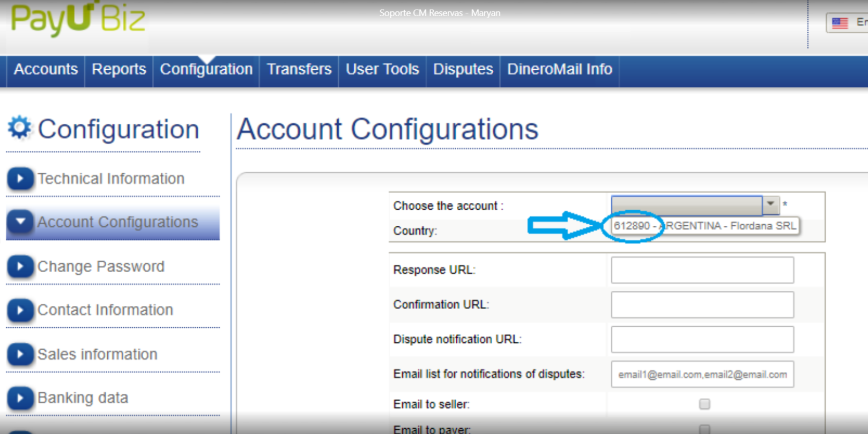Open the Banking data link
The width and height of the screenshot is (868, 434).
point(83,398)
